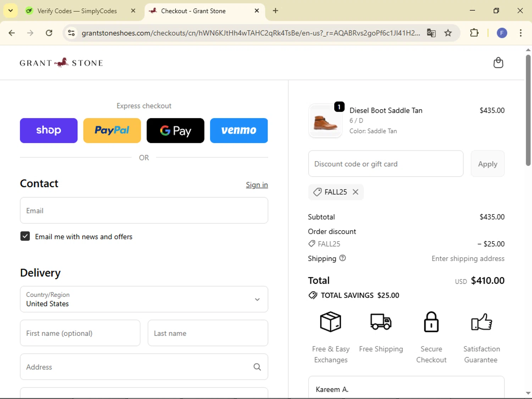Click the address search magnifier icon
Screen dimensions: 532x399
[257, 367]
